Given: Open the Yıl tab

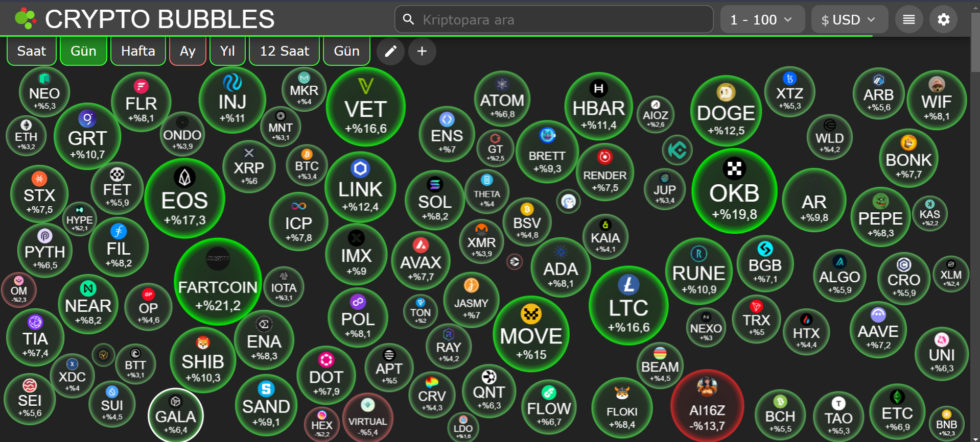Looking at the screenshot, I should (227, 51).
